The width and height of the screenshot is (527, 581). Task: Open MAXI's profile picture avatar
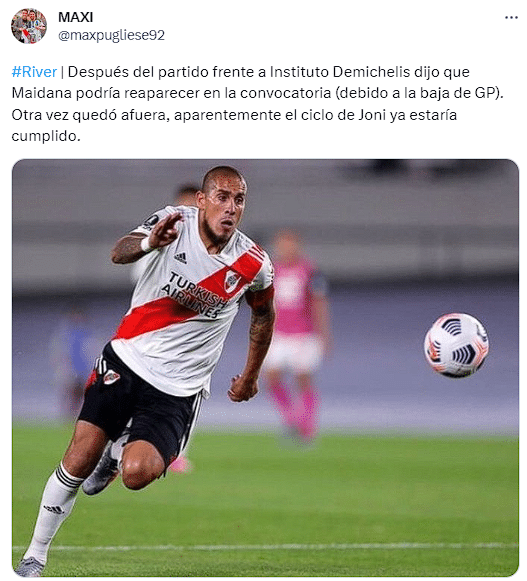(x=29, y=26)
